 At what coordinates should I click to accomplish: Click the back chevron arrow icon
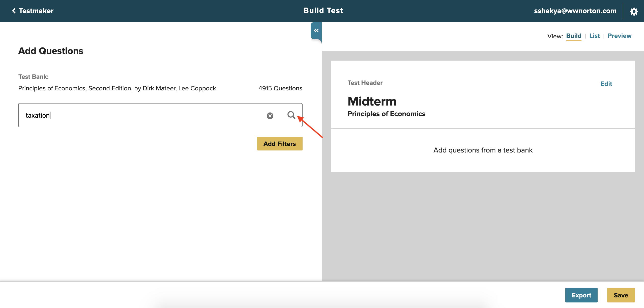[14, 11]
